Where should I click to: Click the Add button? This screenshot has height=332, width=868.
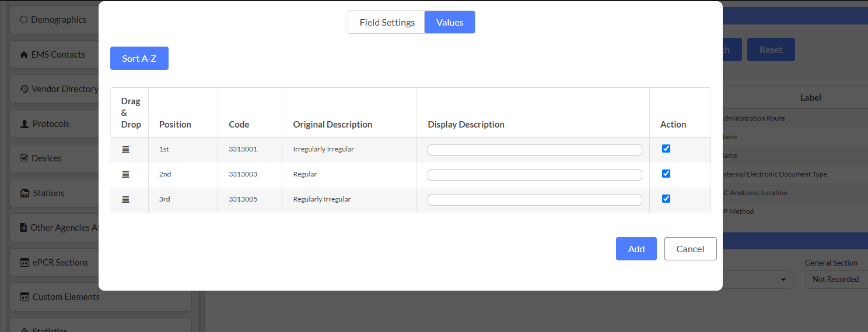[x=636, y=249]
